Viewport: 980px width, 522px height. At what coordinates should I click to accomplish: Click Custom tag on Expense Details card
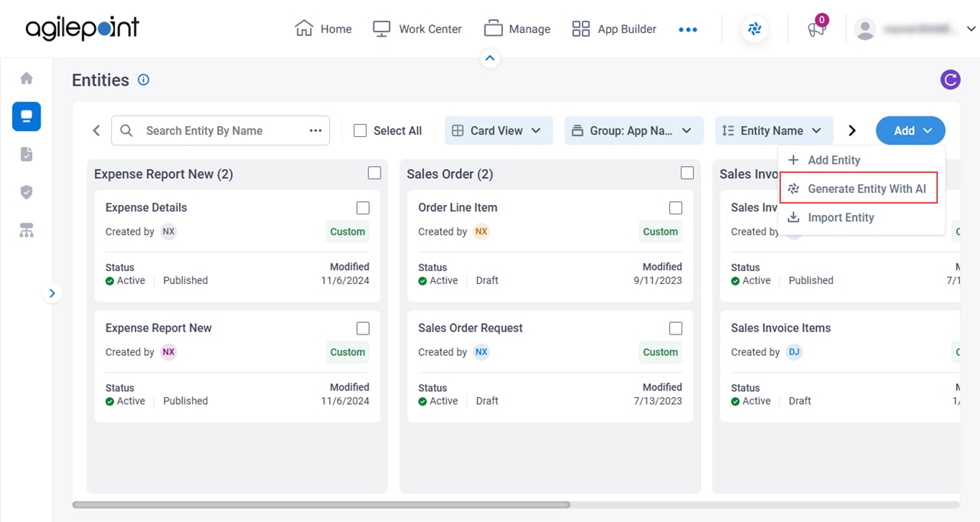tap(348, 232)
